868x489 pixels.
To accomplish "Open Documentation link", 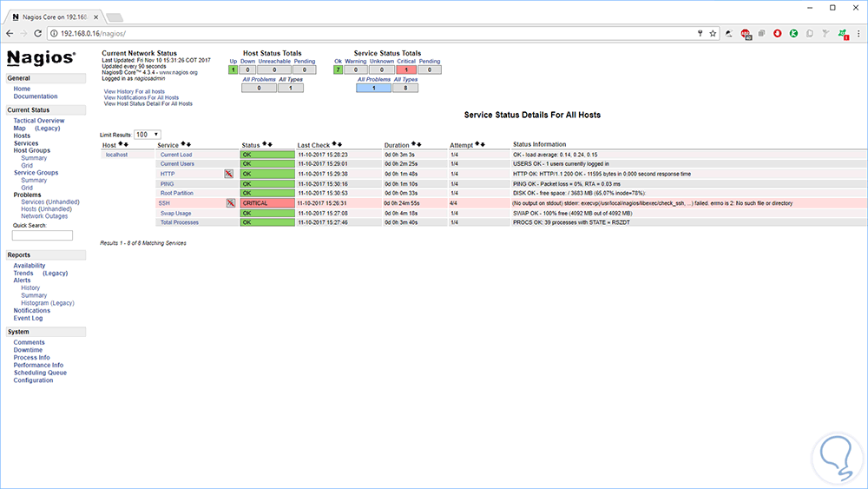I will tap(36, 96).
